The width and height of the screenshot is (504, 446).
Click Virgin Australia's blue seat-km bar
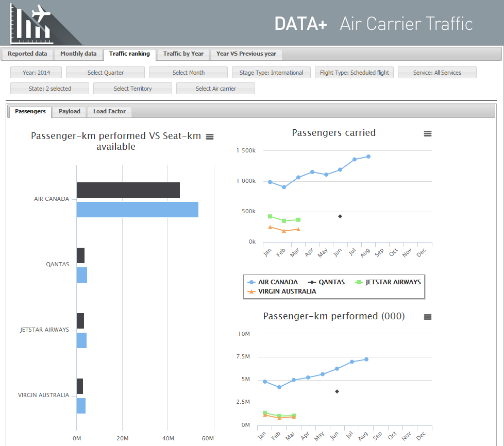tap(81, 406)
